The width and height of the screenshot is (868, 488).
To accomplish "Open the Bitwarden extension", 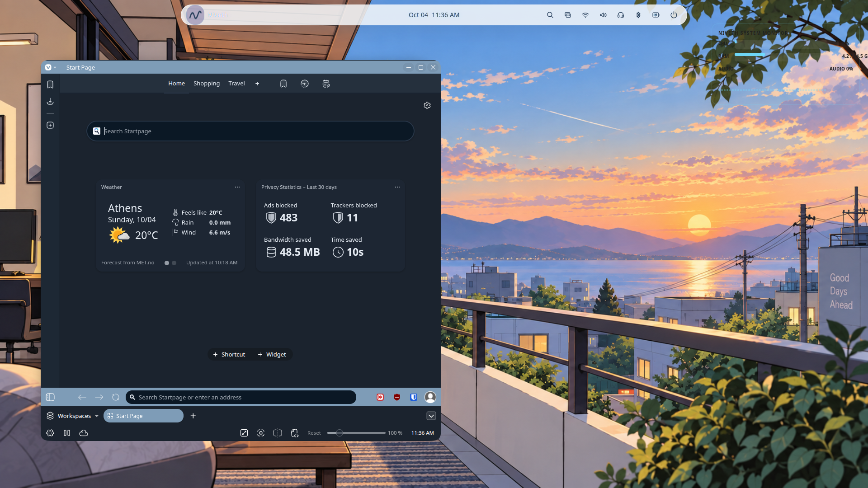I will [414, 397].
